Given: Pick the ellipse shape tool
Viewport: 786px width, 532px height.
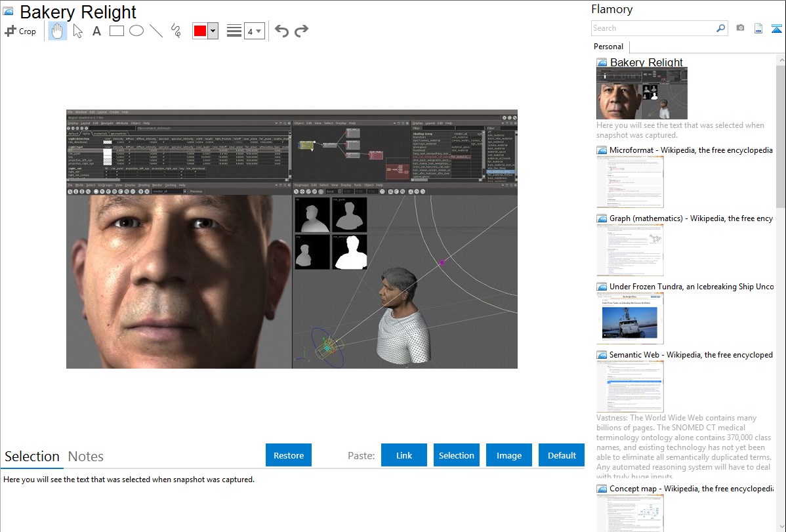Looking at the screenshot, I should pyautogui.click(x=136, y=31).
